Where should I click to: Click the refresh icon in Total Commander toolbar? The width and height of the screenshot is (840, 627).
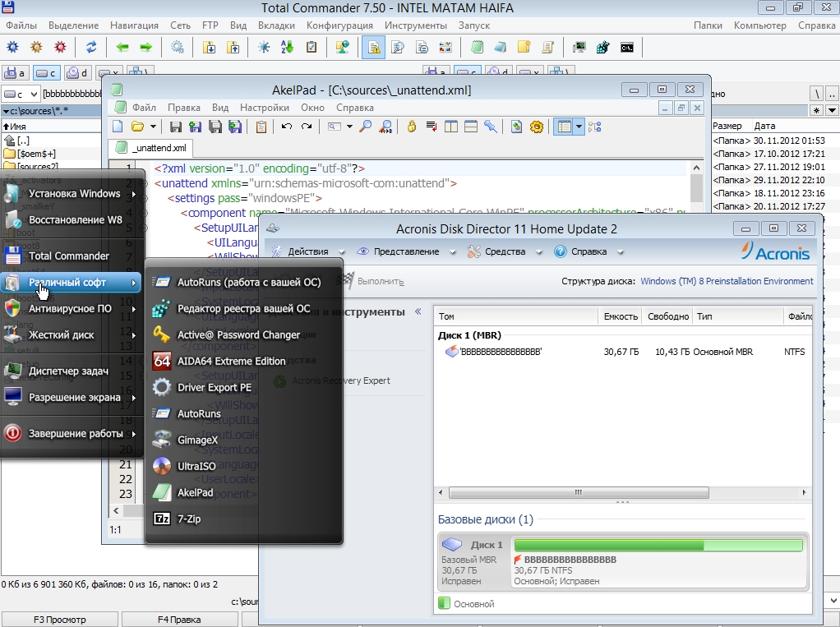pos(91,47)
